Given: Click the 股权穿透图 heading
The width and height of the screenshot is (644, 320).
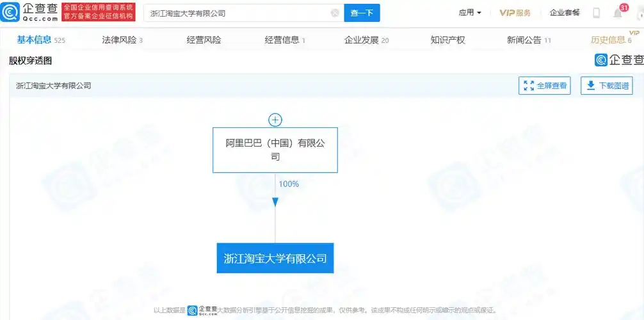Looking at the screenshot, I should (x=30, y=61).
